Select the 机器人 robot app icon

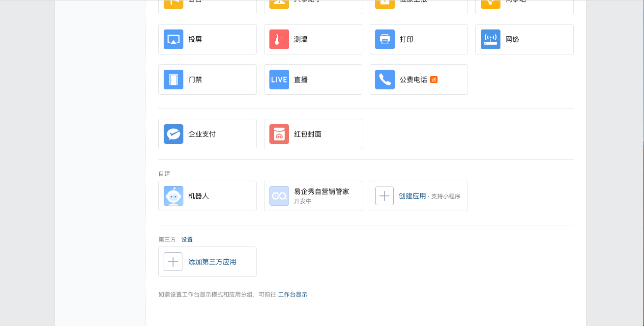click(174, 196)
